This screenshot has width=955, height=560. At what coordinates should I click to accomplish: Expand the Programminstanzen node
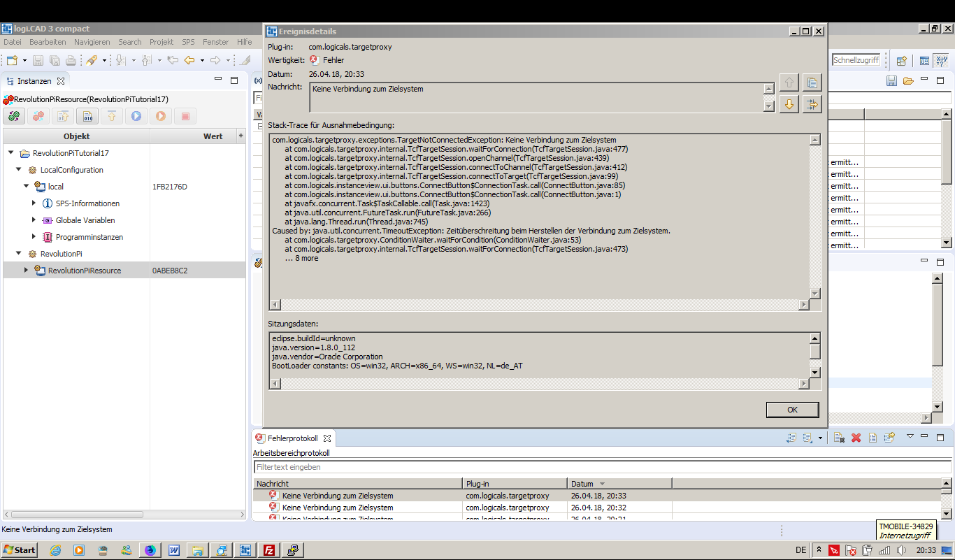tap(34, 237)
